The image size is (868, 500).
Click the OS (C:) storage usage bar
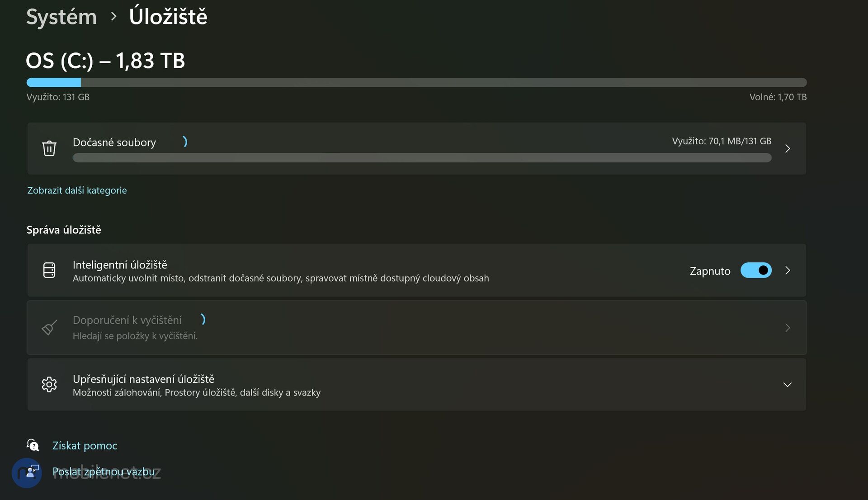click(416, 82)
